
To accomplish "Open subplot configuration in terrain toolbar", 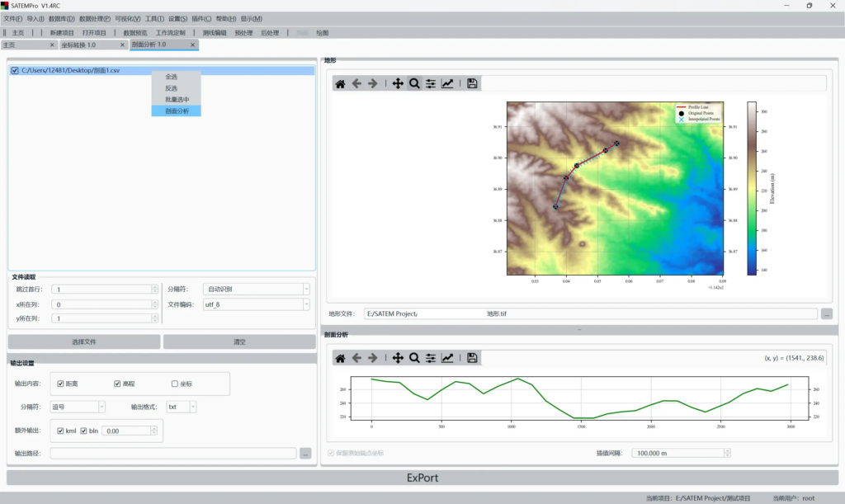I will 431,83.
